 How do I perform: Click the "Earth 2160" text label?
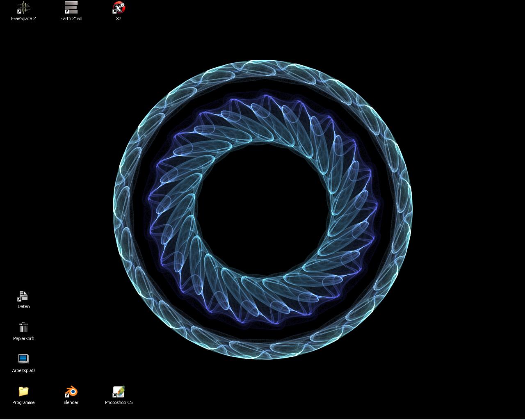(x=71, y=19)
